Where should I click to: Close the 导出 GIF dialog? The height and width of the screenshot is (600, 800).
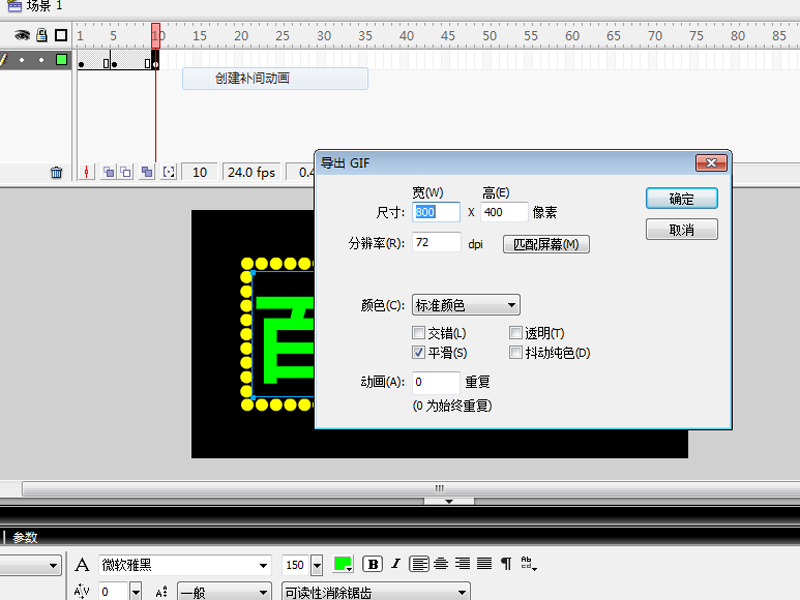point(711,163)
